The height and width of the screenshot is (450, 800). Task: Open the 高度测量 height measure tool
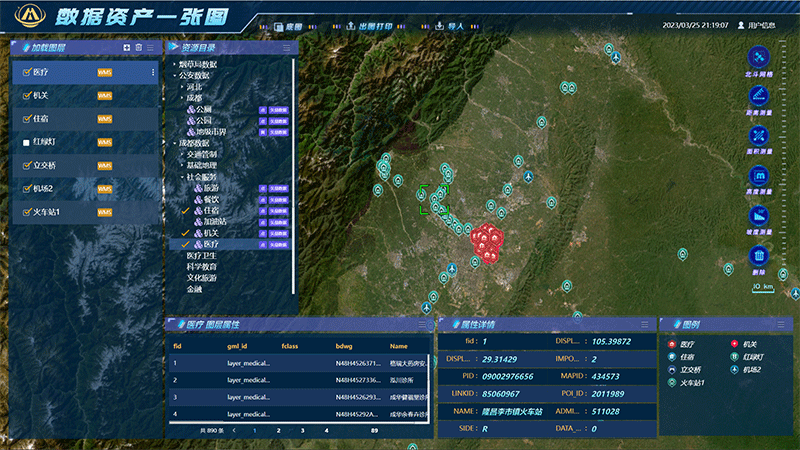(x=759, y=176)
